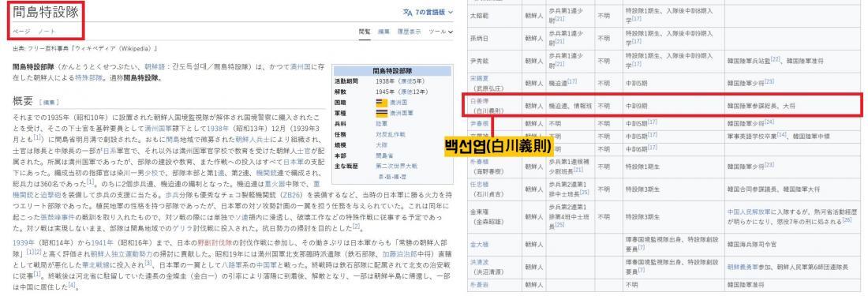The width and height of the screenshot is (868, 296).
Task: Select the text 韓国合同参謀議長、韓国陸軍大将
Action: 774,189
